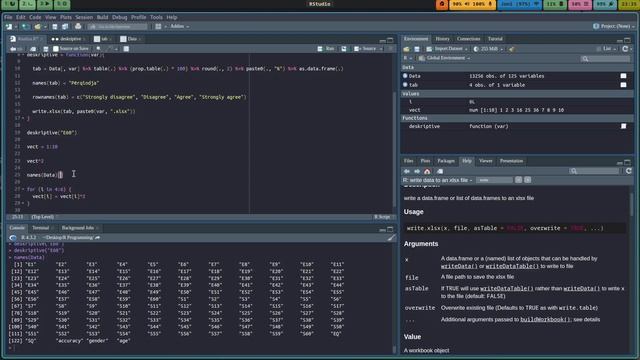
Task: Switch to the Packages tab
Action: 446,161
